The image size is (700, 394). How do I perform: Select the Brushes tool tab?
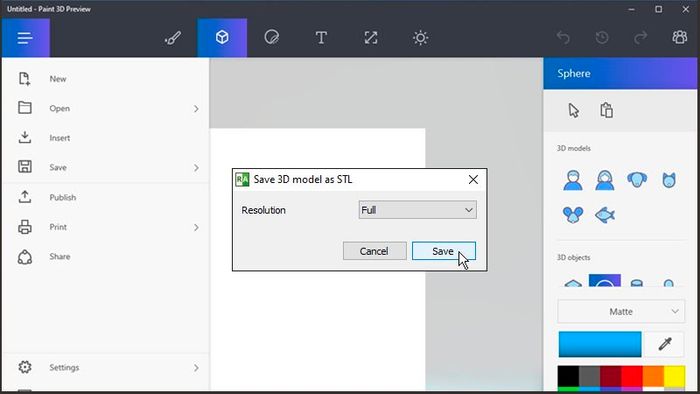tap(173, 38)
